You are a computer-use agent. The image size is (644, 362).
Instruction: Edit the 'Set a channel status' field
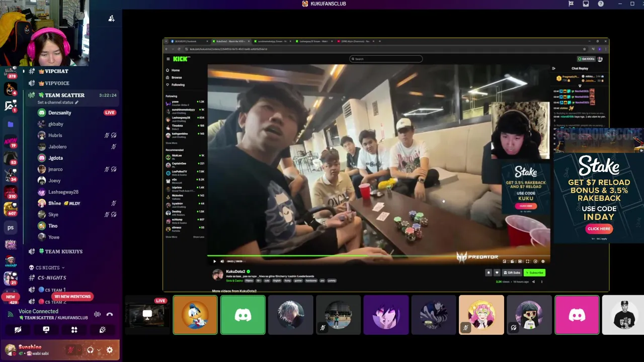tap(58, 103)
